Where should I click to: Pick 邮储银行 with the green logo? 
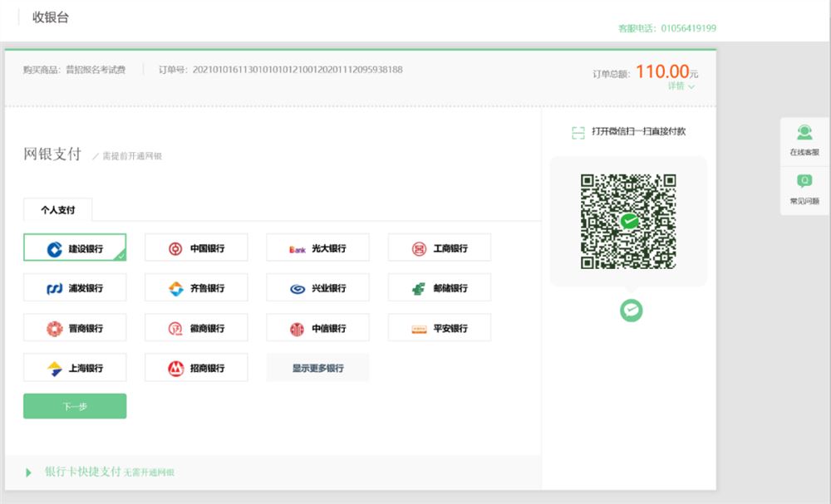[x=419, y=288]
